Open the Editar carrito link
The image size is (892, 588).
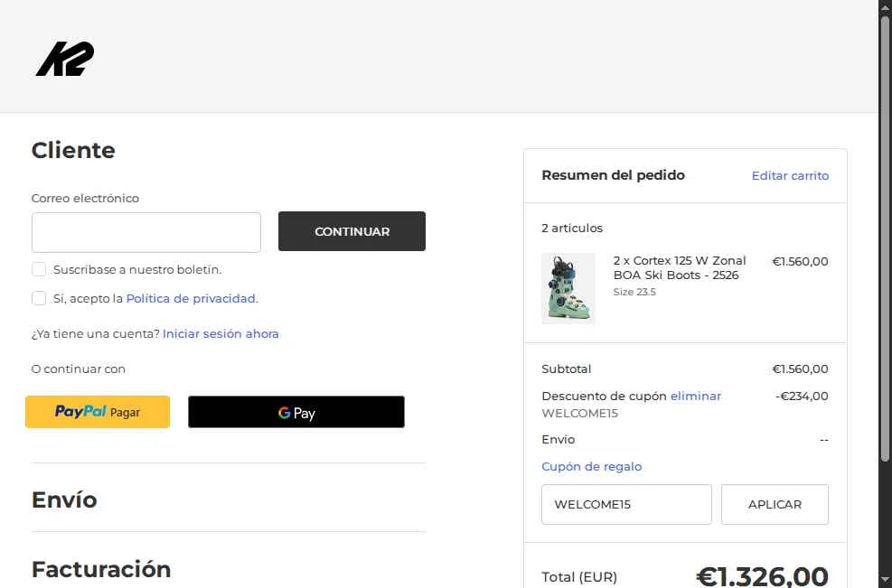coord(790,176)
